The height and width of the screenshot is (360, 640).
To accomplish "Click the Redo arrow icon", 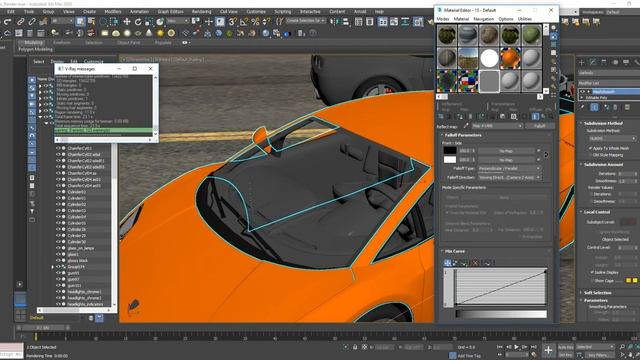I will click(7, 22).
